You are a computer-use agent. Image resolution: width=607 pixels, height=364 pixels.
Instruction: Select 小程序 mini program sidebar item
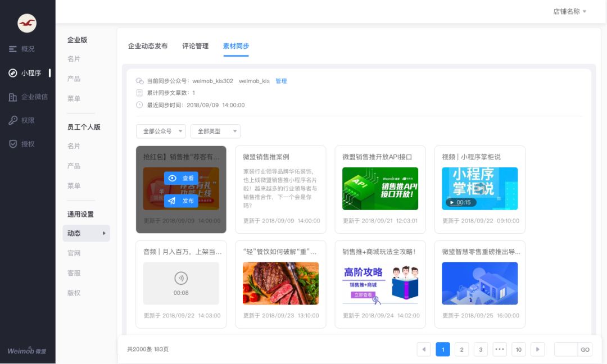click(x=25, y=72)
